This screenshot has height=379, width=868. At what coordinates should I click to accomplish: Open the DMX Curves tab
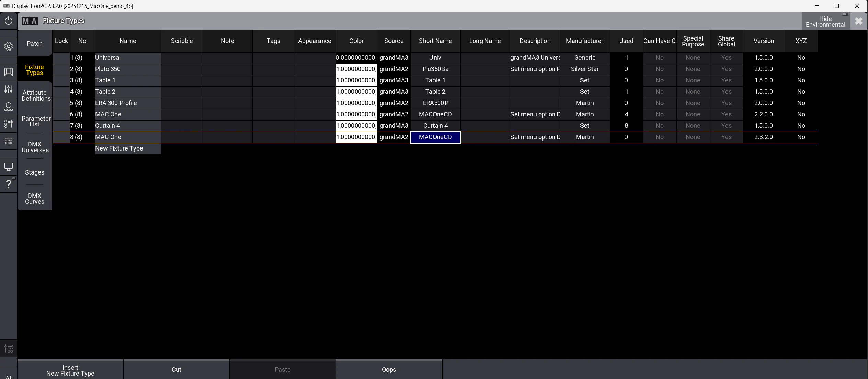coord(35,199)
